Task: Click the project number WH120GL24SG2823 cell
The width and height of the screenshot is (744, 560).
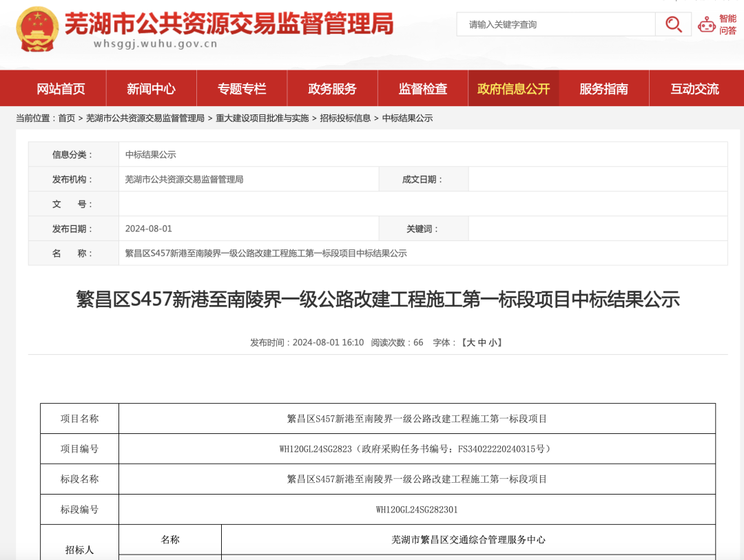Action: point(417,449)
